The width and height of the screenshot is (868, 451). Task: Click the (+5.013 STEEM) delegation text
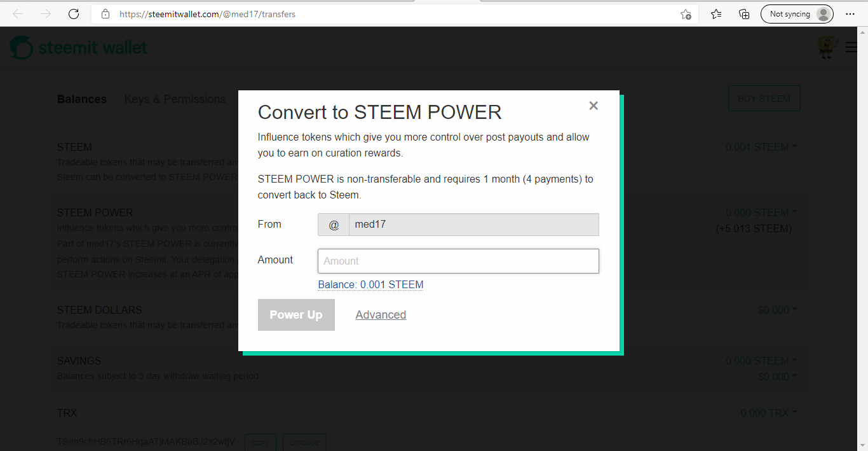(x=754, y=228)
